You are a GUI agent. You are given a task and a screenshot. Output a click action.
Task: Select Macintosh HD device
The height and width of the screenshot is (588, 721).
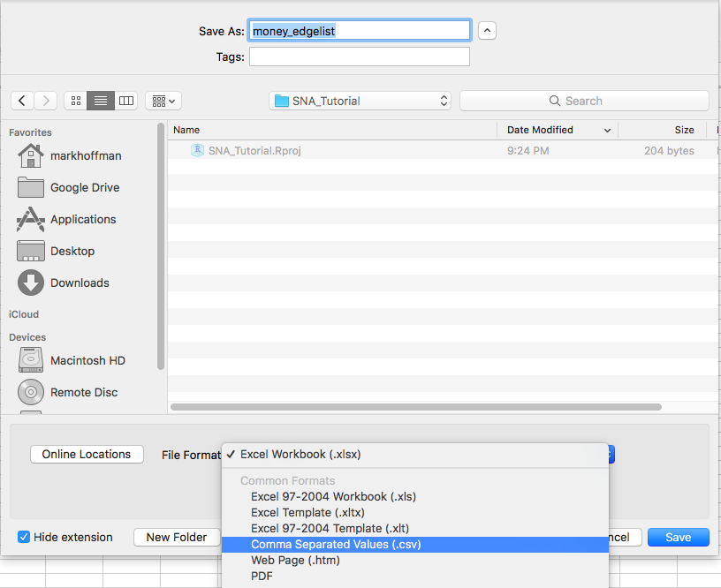click(87, 361)
